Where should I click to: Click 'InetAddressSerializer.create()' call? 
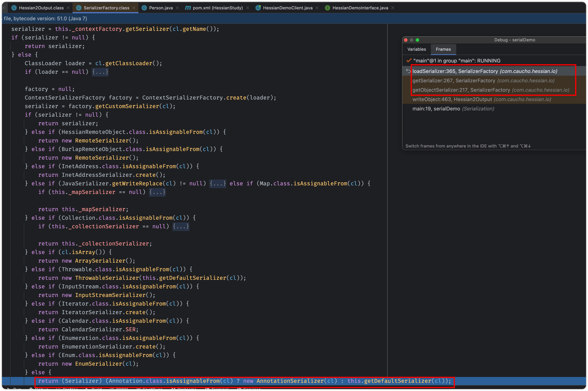112,175
